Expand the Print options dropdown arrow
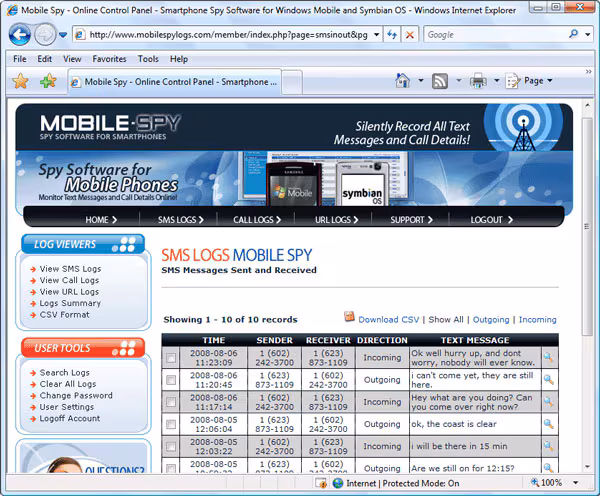The width and height of the screenshot is (600, 496). point(496,81)
